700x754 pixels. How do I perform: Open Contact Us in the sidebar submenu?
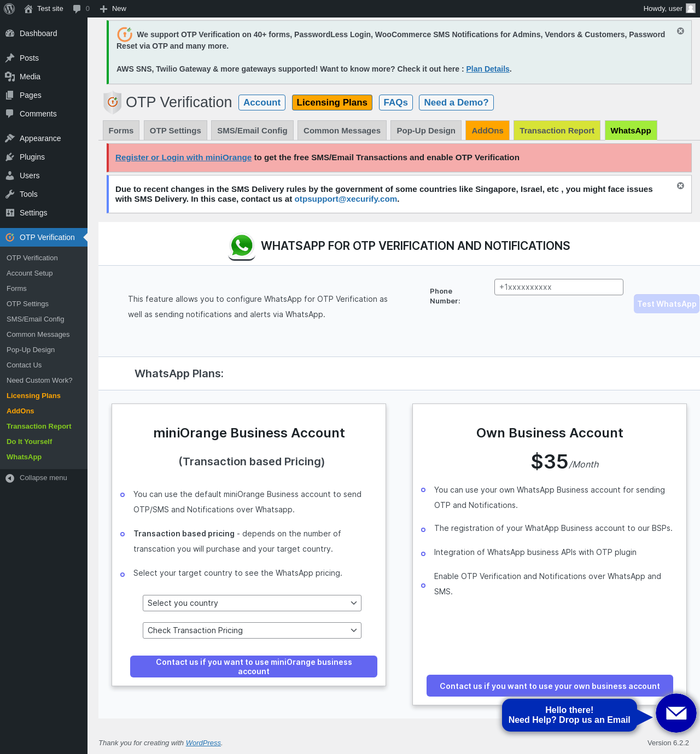point(24,365)
